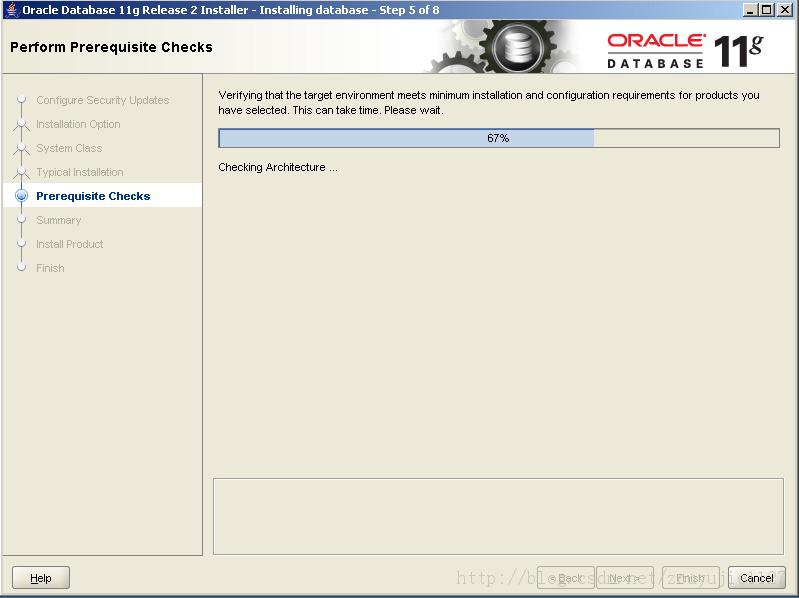The image size is (799, 598).
Task: Select the Installation Option step
Action: pyautogui.click(x=78, y=124)
